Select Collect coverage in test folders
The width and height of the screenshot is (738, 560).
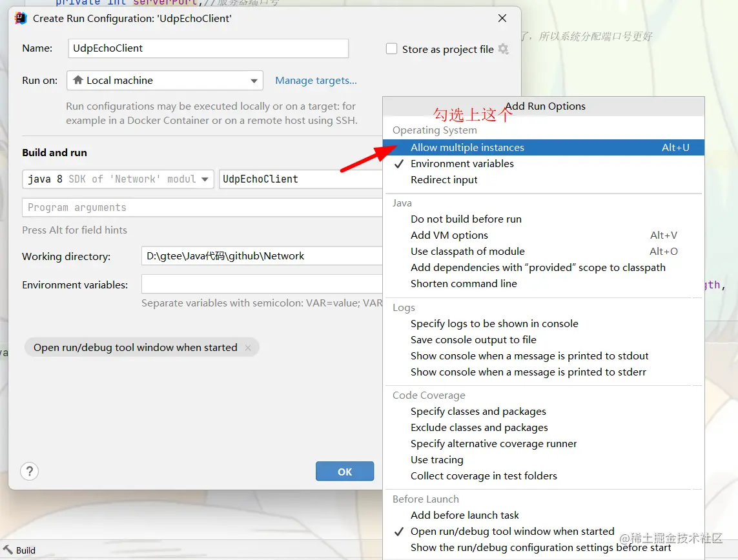[543, 476]
